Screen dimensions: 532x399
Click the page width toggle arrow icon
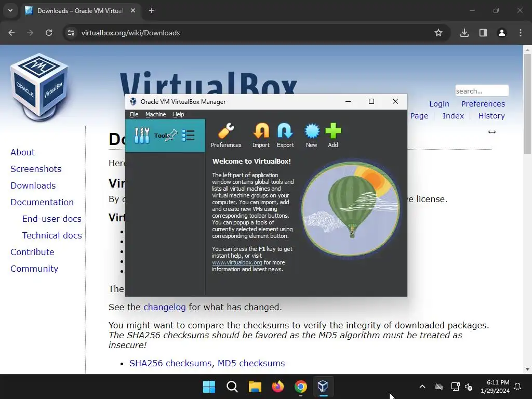click(x=492, y=132)
